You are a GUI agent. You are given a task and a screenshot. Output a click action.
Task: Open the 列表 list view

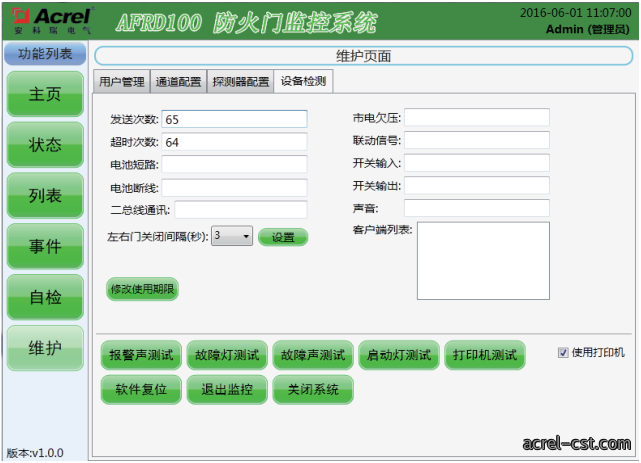pos(45,195)
